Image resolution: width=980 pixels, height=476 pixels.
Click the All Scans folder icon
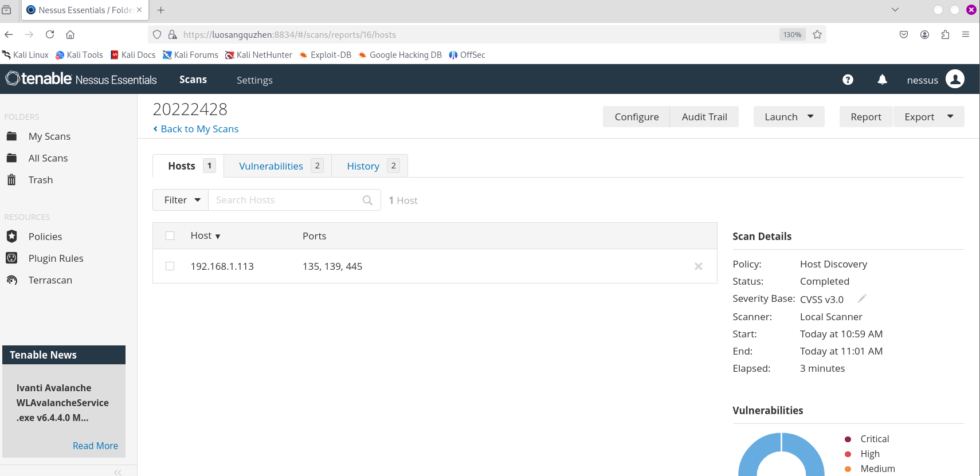(x=11, y=158)
